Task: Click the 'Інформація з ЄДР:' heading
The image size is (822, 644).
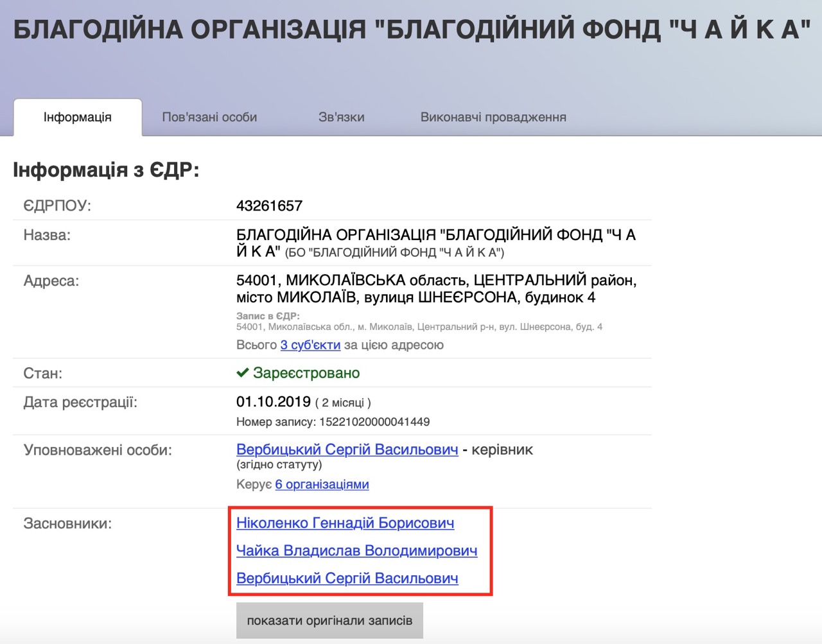Action: 106,170
